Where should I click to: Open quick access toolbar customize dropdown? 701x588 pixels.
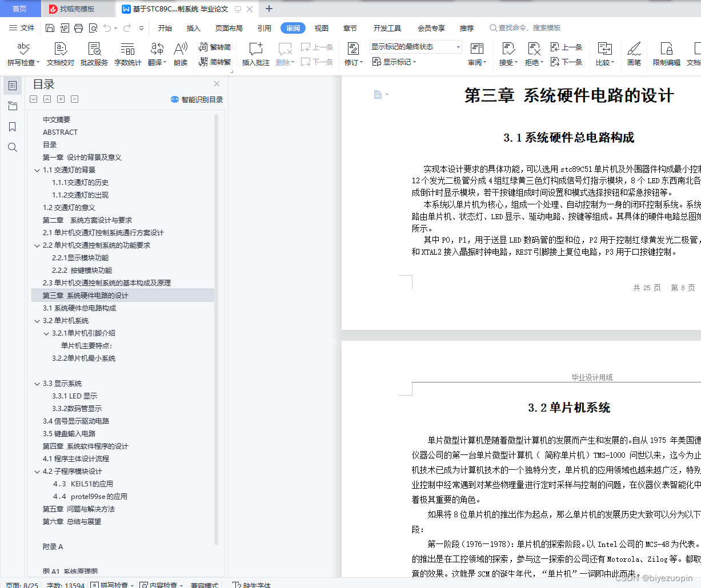click(x=141, y=28)
